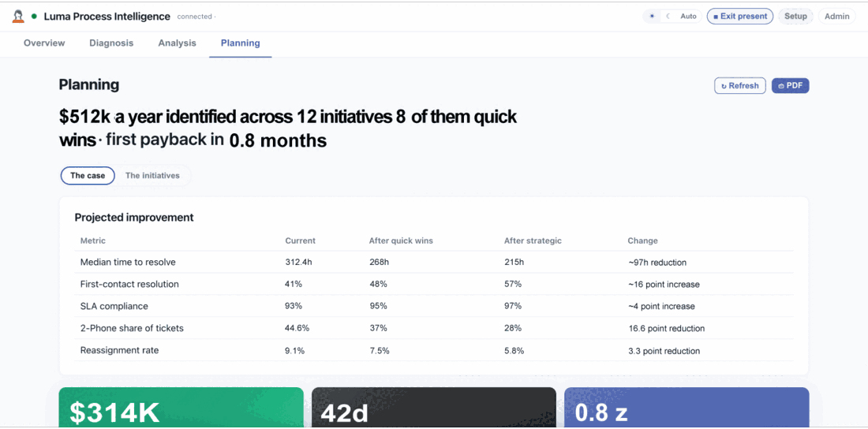Open the Overview tab
Viewport: 868px width, 429px height.
coord(44,43)
